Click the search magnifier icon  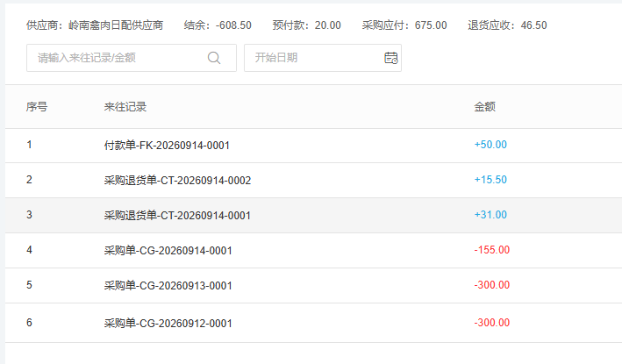pos(214,58)
